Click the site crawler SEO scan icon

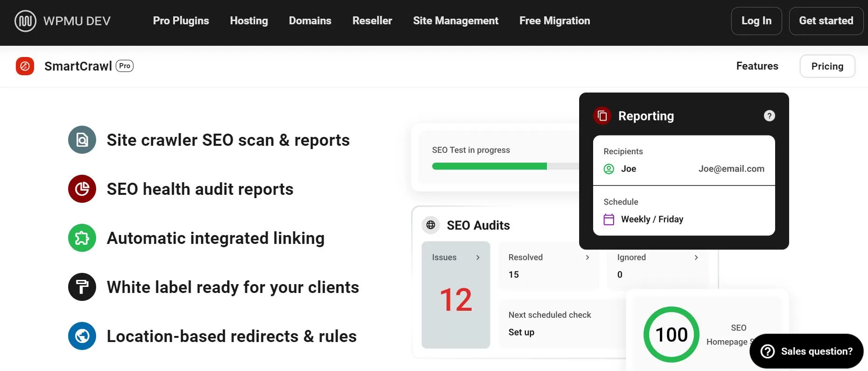point(82,140)
